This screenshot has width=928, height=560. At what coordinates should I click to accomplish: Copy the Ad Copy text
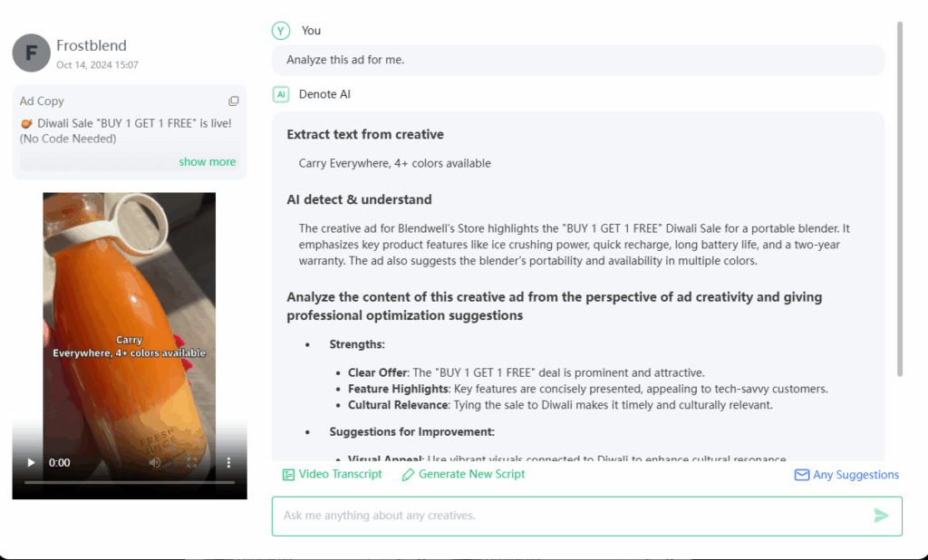(234, 101)
